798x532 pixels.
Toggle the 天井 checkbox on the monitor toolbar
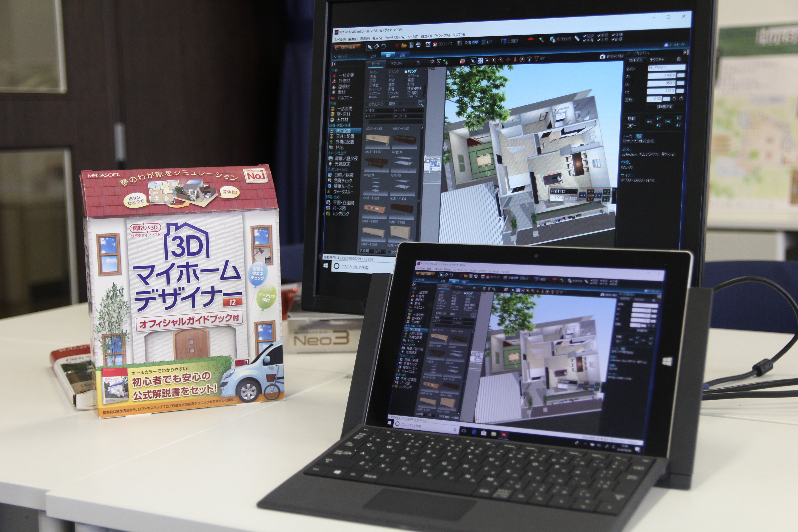click(x=588, y=40)
